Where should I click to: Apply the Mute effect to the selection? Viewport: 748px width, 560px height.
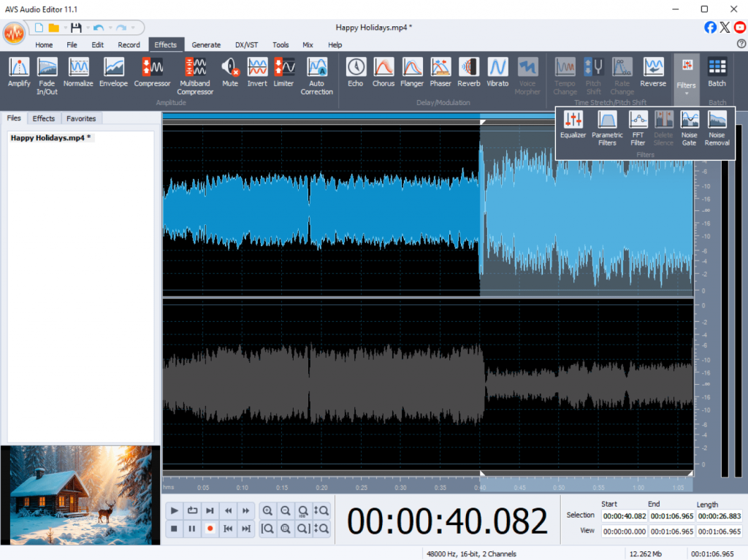230,72
